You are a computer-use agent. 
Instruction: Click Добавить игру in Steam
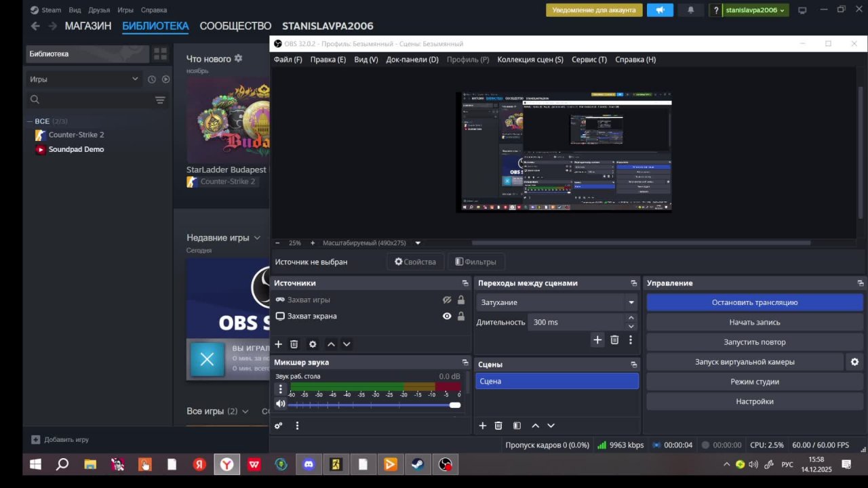[x=60, y=439]
